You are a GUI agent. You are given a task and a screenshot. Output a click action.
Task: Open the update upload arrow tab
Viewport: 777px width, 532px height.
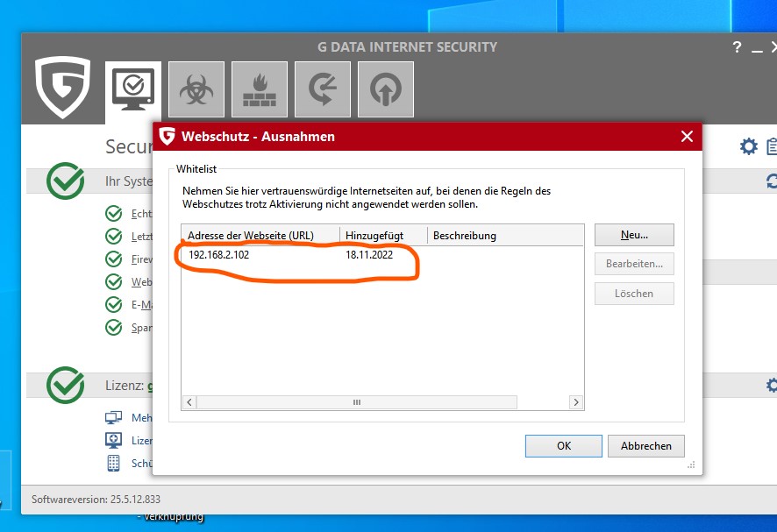pyautogui.click(x=384, y=89)
